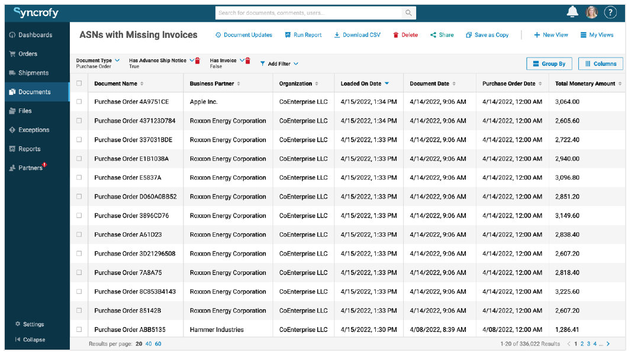The height and width of the screenshot is (355, 644).
Task: Check the Purchase Order 337031BDE row
Action: pyautogui.click(x=79, y=139)
